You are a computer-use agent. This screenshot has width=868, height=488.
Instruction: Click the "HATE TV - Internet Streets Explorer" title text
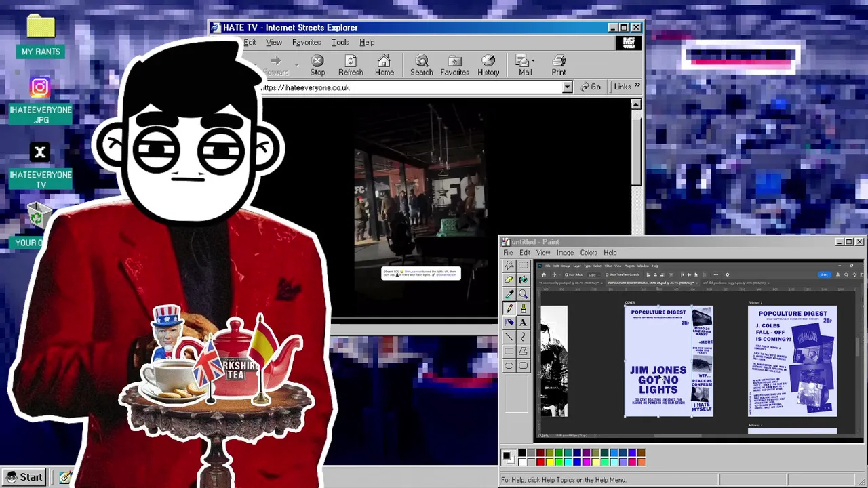290,28
